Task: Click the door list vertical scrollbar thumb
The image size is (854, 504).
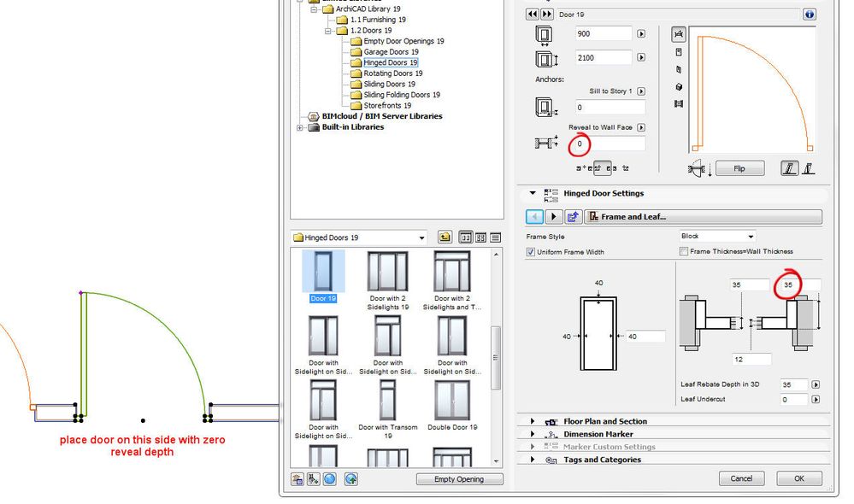Action: (x=496, y=358)
